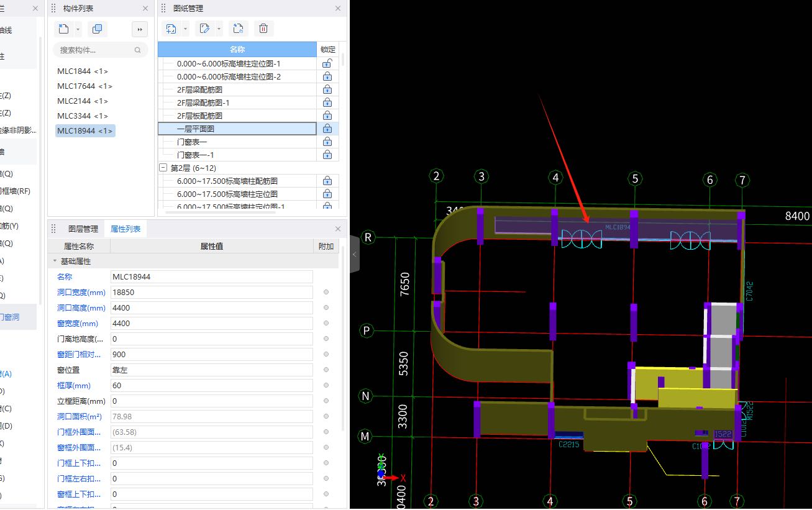Viewport: 812px width, 510px height.
Task: Switch to the 图层管理 tab
Action: point(83,229)
